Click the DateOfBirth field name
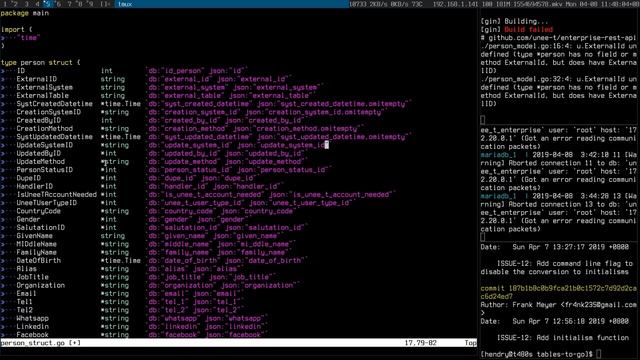640x360 pixels. pos(38,260)
